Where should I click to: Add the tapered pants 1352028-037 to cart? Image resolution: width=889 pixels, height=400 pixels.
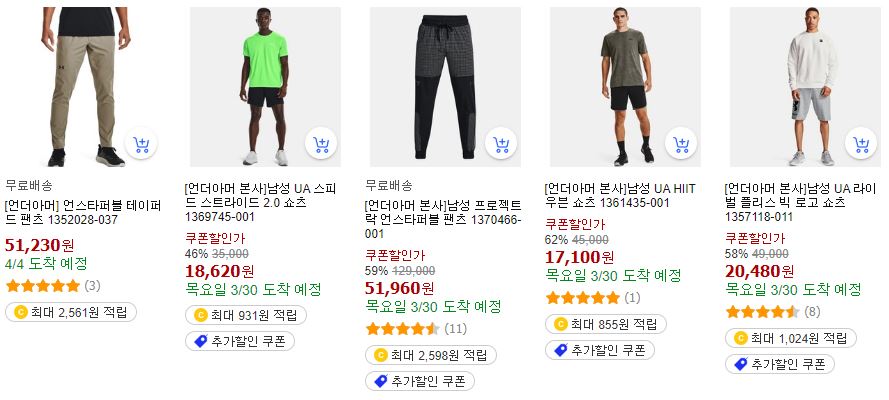141,144
